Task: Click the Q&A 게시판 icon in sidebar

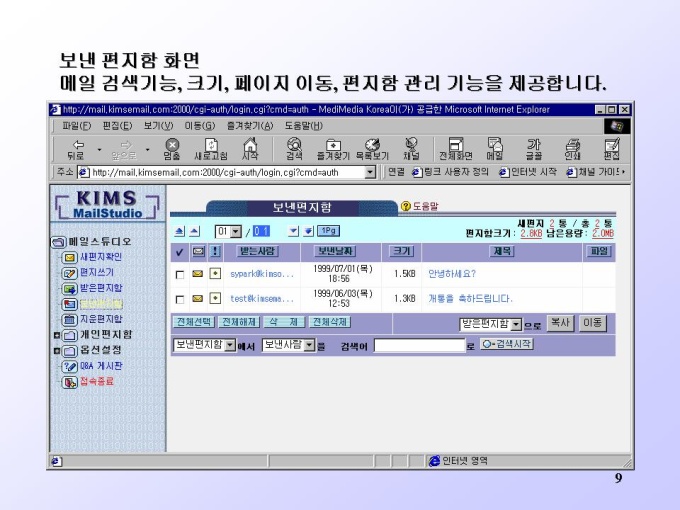Action: (69, 366)
